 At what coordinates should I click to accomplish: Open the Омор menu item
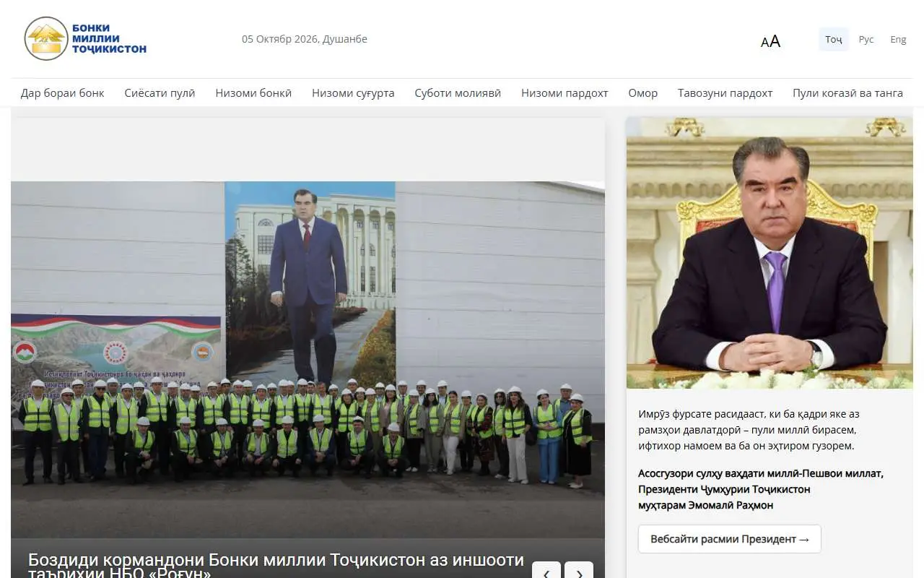[x=642, y=92]
